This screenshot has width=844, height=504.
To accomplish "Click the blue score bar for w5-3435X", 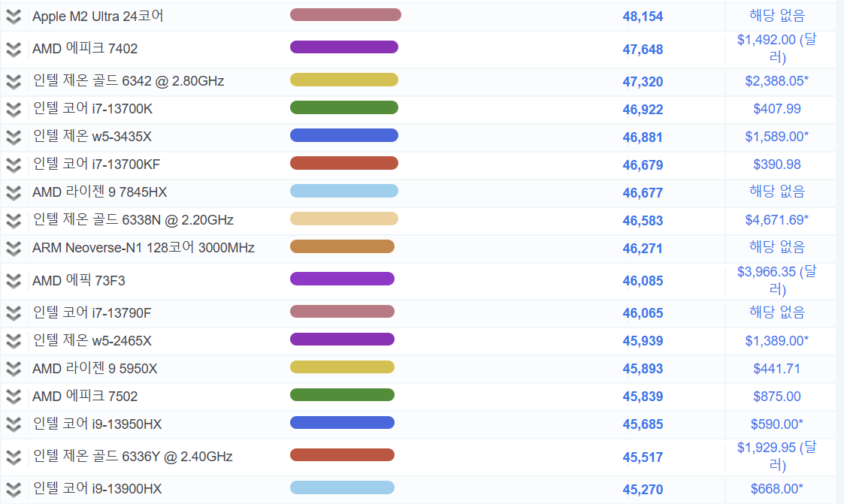I will click(x=344, y=135).
